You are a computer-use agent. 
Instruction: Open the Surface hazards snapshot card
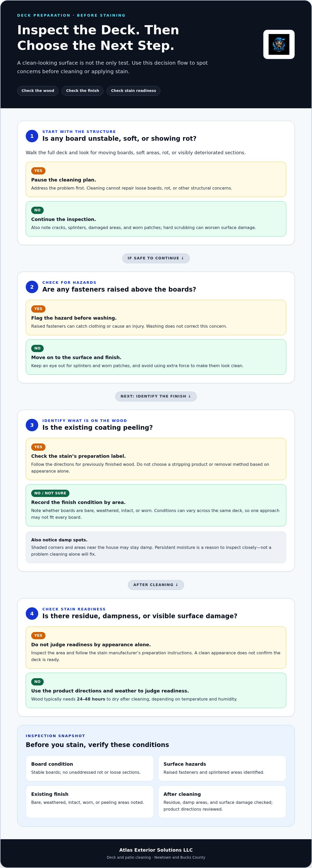[222, 769]
